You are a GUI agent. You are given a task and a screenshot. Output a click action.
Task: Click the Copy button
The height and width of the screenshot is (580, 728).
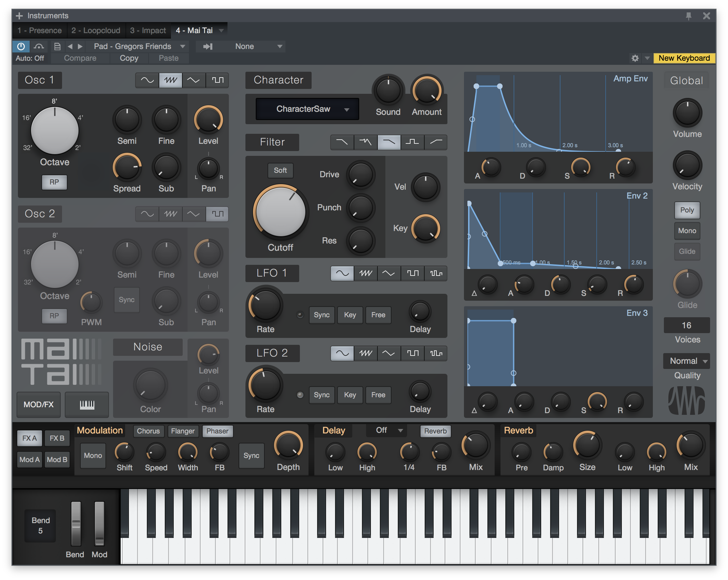pos(129,58)
